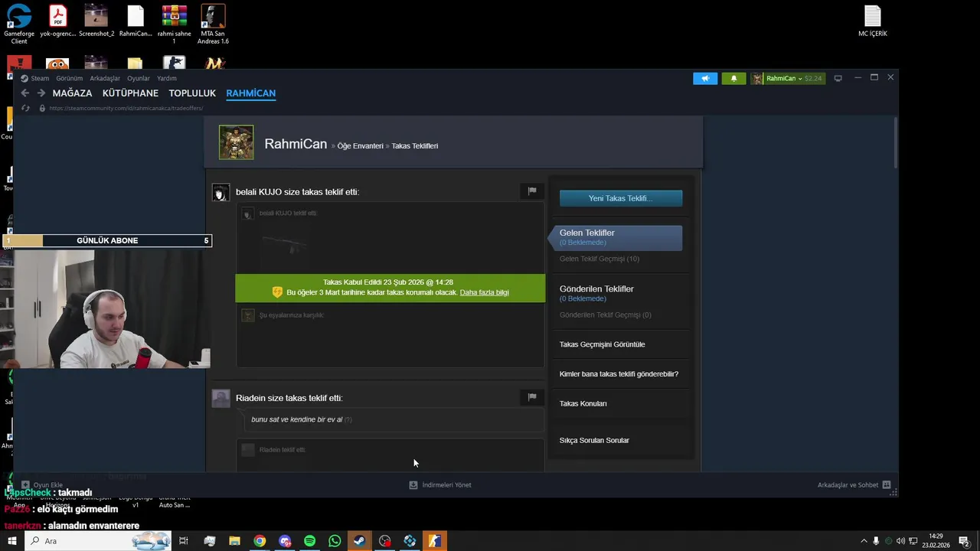Open Google Chrome from taskbar
Image resolution: width=980 pixels, height=551 pixels.
[x=260, y=541]
